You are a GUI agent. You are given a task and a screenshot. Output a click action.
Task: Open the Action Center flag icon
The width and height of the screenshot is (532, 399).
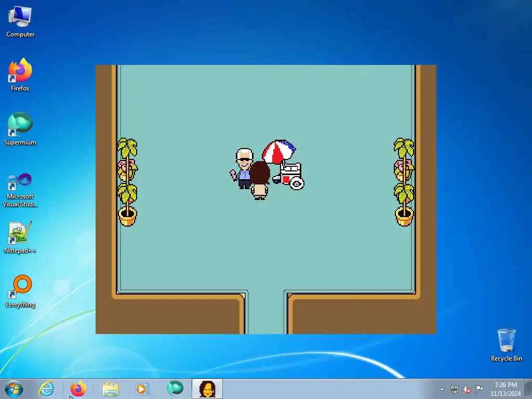point(479,389)
